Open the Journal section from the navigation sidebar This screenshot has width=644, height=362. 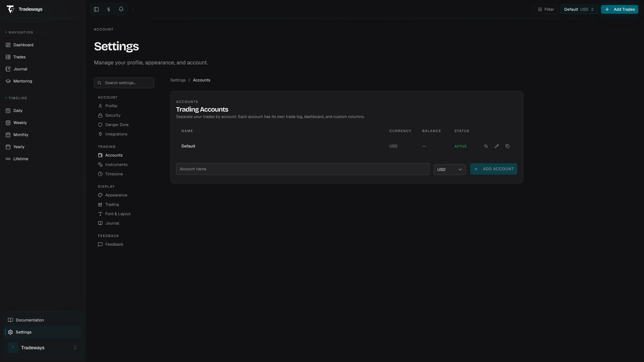click(20, 69)
